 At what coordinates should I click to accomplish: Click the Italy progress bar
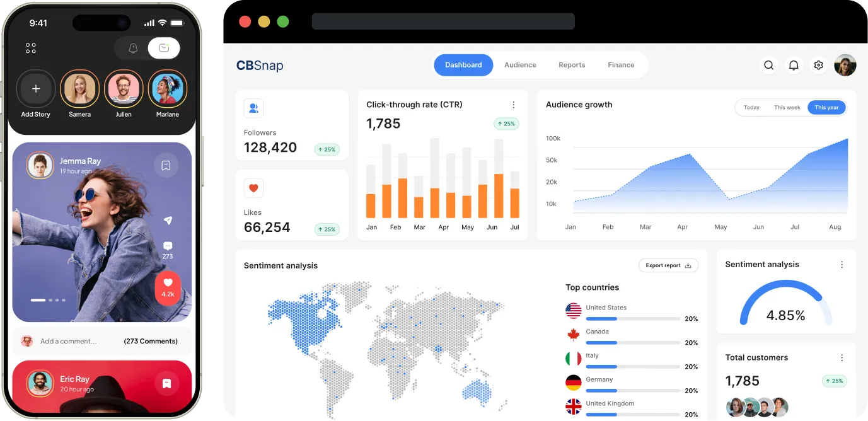click(x=633, y=366)
